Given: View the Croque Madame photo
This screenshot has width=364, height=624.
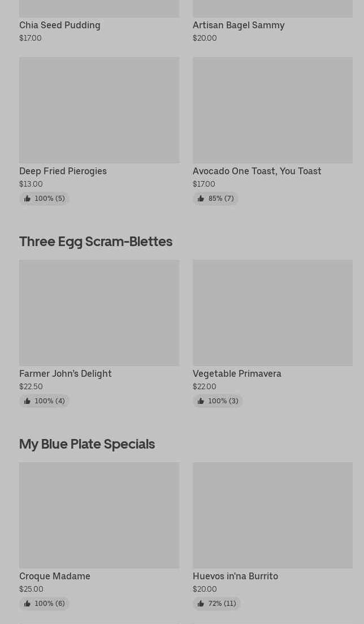Looking at the screenshot, I should pos(99,515).
